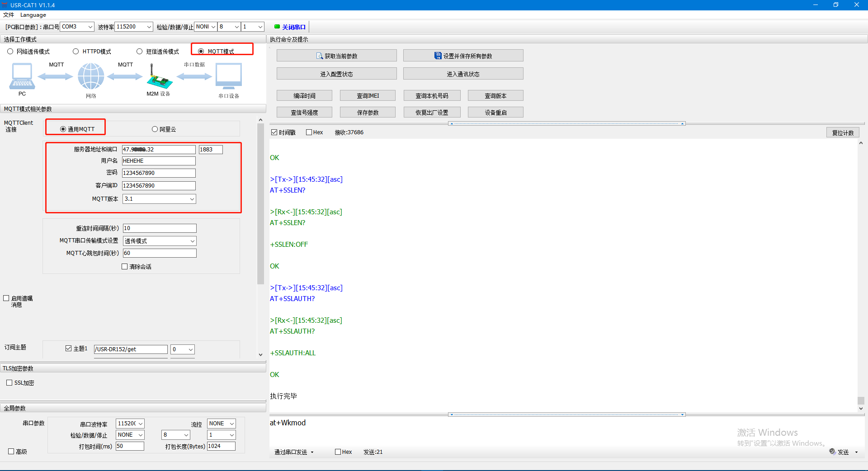Enable the SSL encryption checkbox
868x471 pixels.
click(x=9, y=383)
